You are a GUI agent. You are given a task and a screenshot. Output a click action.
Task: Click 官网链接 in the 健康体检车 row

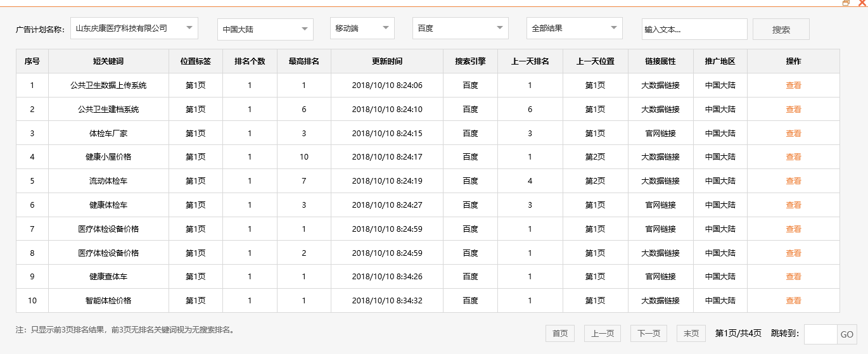661,205
